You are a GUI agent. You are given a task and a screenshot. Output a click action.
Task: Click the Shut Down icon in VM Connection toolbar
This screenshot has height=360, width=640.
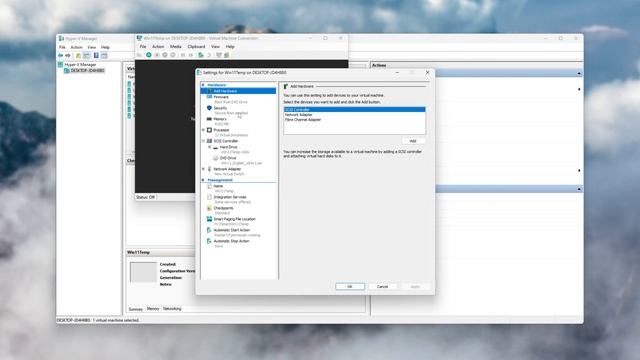(x=165, y=55)
